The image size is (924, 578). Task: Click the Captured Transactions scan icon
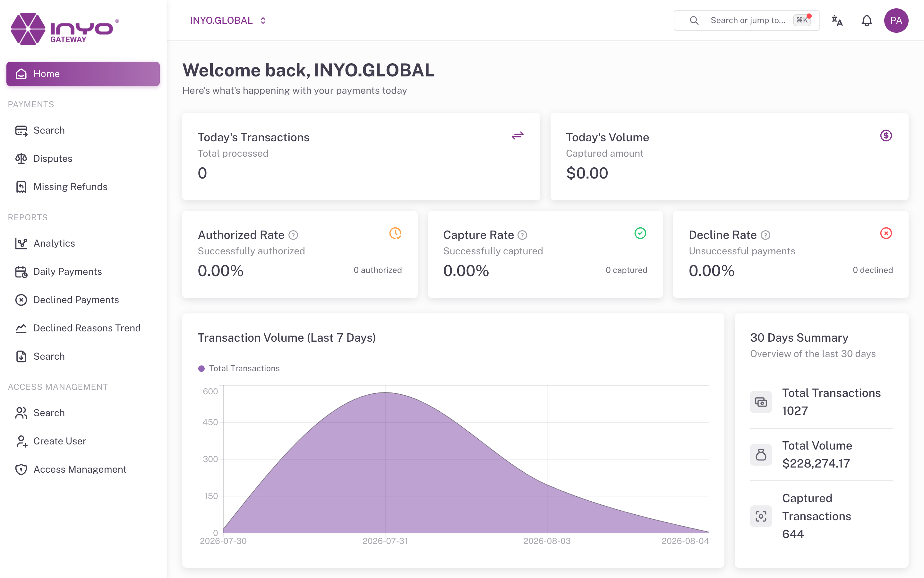point(761,516)
